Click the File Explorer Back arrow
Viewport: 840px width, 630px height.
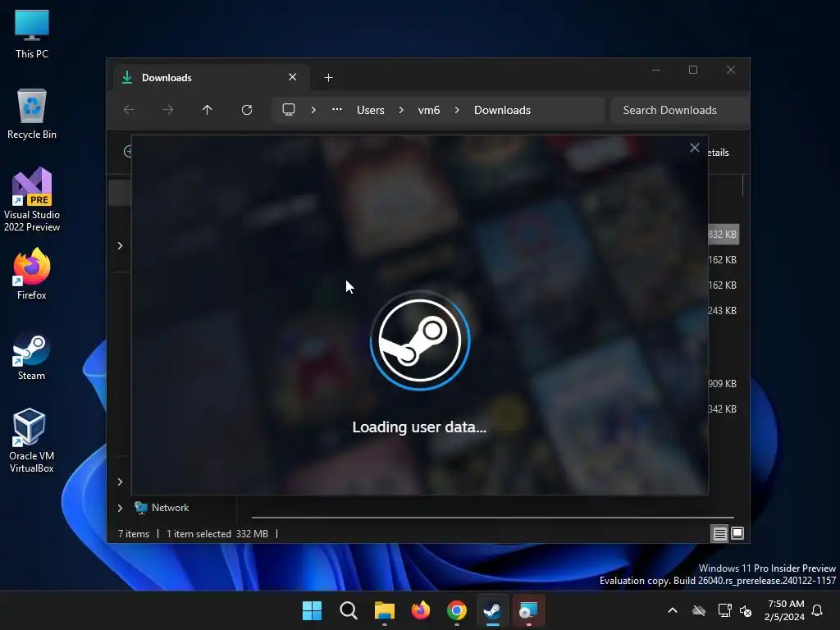click(129, 110)
